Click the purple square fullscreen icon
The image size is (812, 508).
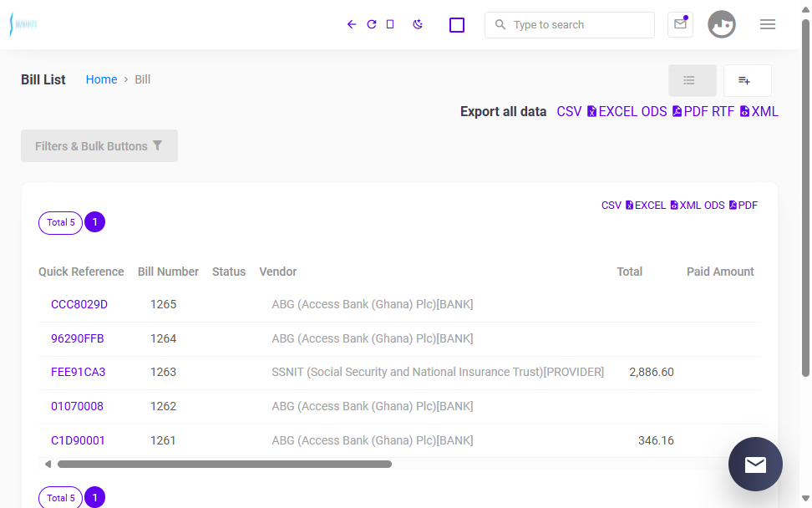457,25
